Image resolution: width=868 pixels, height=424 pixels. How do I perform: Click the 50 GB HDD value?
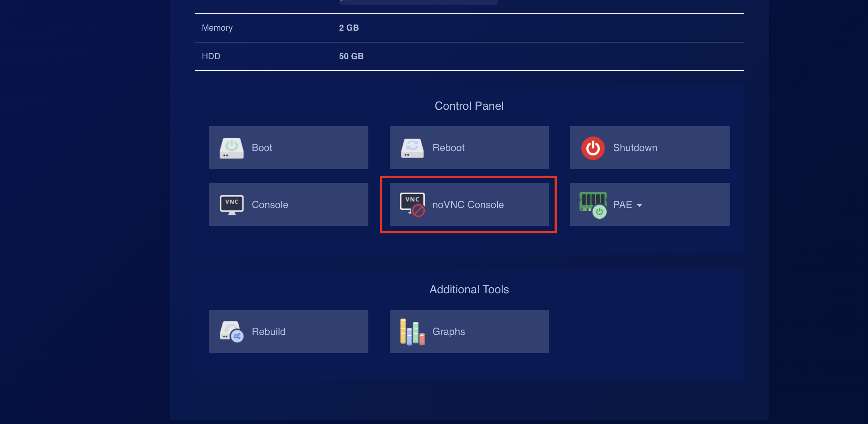[351, 56]
